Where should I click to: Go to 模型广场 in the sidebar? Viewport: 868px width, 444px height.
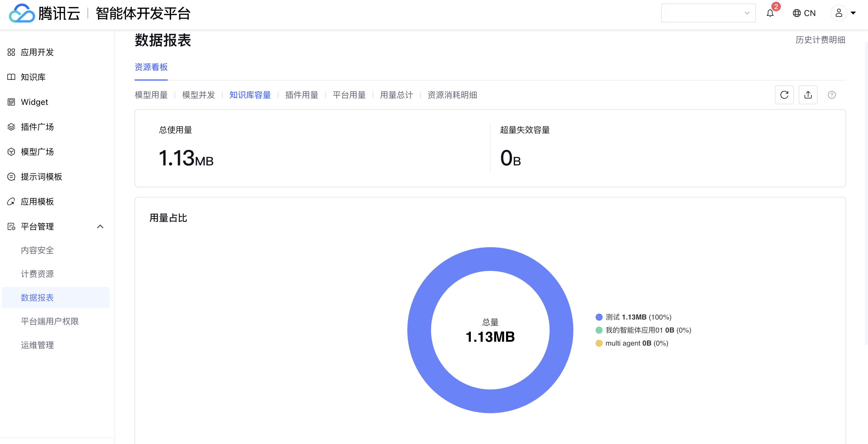(37, 152)
